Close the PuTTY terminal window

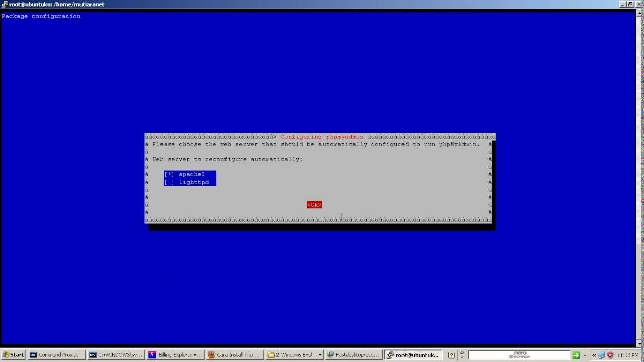639,4
